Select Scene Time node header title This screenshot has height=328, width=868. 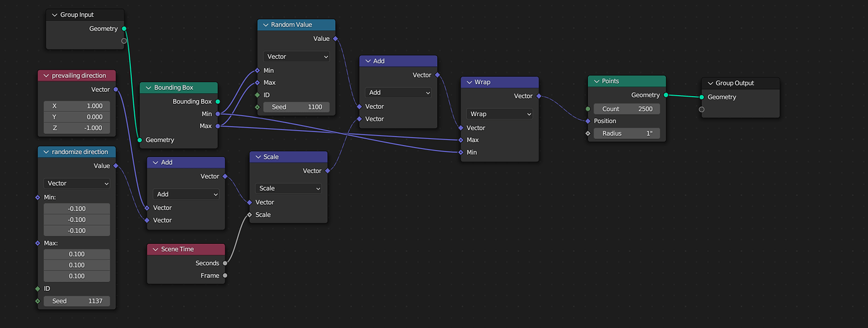pos(177,249)
